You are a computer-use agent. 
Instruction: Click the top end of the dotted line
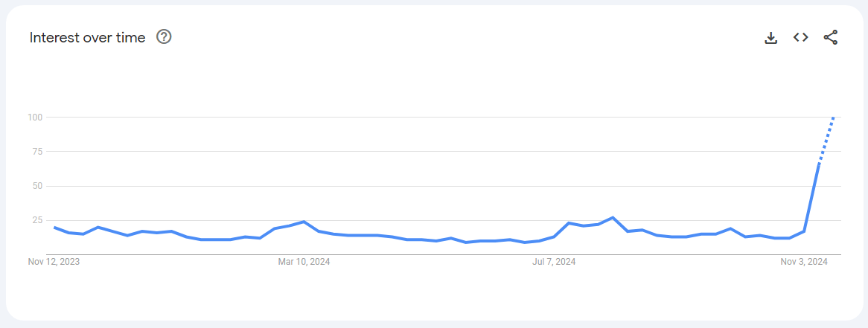pyautogui.click(x=834, y=118)
